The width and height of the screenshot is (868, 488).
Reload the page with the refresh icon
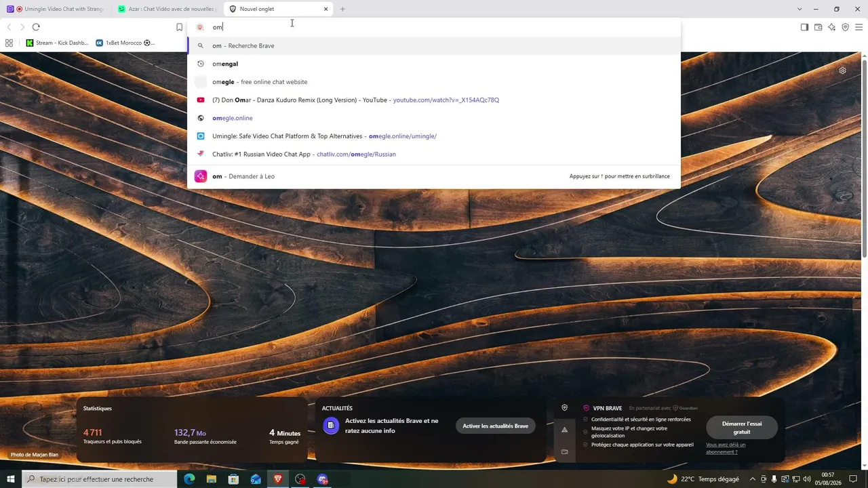click(36, 27)
